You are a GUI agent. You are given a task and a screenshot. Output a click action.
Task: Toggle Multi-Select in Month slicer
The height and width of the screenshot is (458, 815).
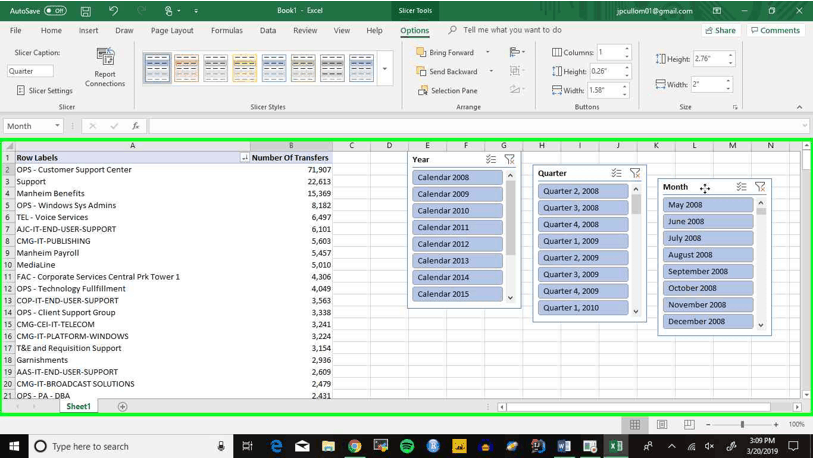pos(742,187)
